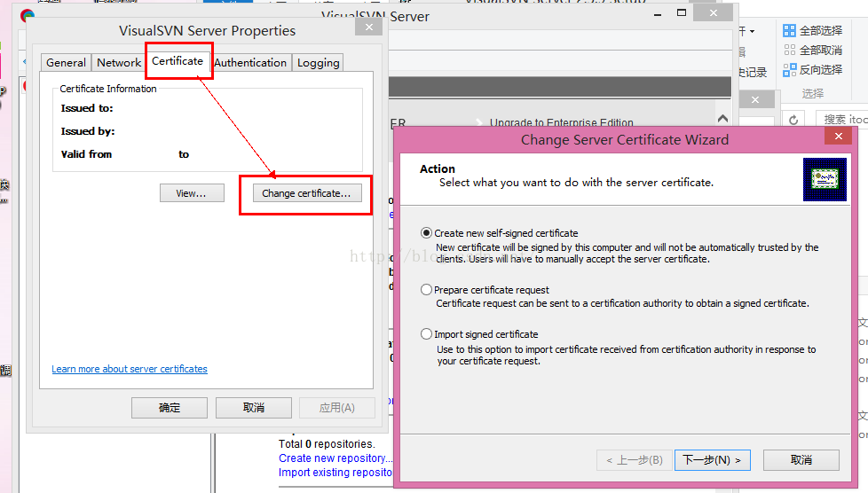Image resolution: width=868 pixels, height=493 pixels.
Task: Click the browser icon at top-left
Action: [x=28, y=15]
